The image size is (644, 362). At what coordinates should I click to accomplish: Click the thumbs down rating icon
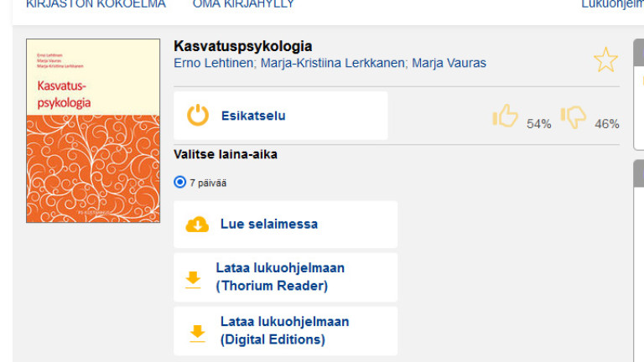(x=574, y=116)
